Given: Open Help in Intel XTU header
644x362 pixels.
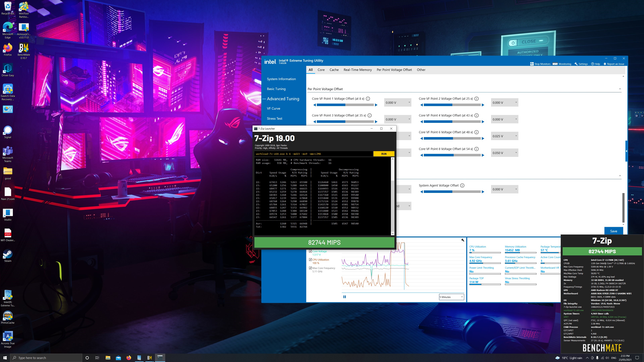Looking at the screenshot, I should click(596, 64).
